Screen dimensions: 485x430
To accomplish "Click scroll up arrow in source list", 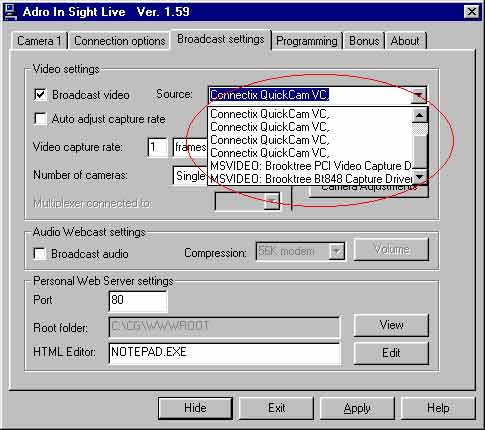I will click(x=420, y=115).
